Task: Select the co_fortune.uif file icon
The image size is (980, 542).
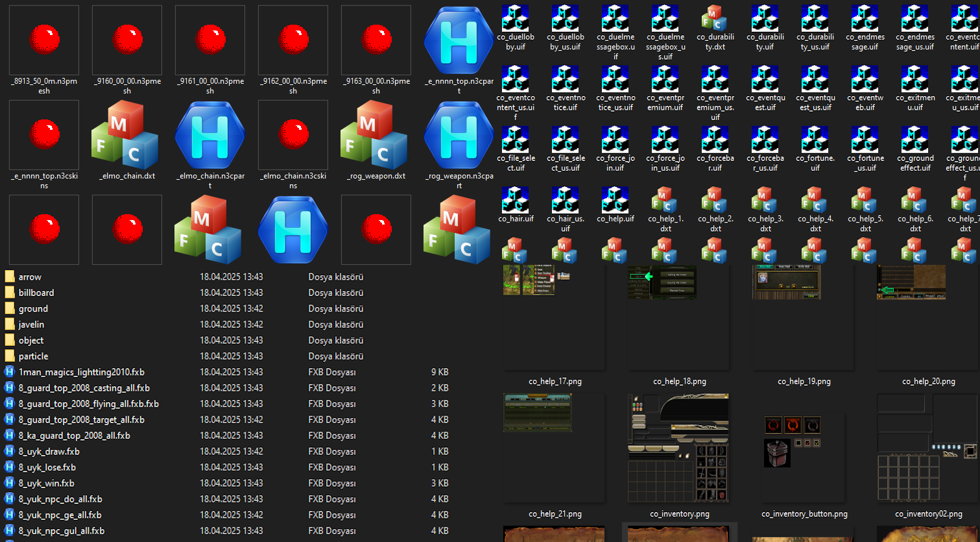Action: coord(815,140)
